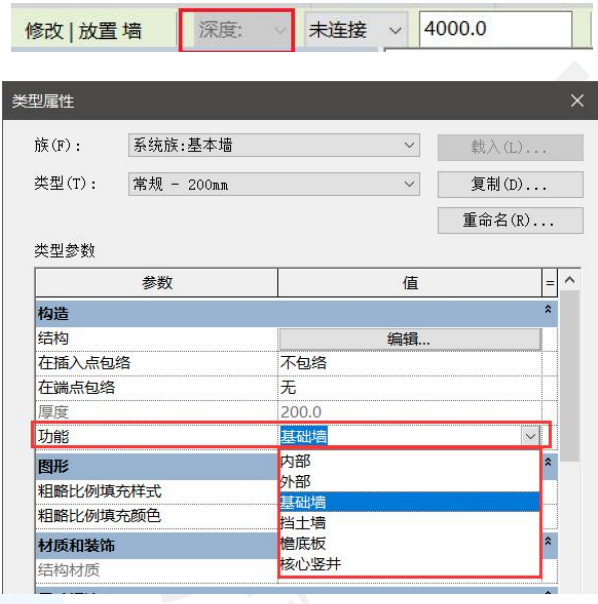Click the 复制(D)... duplicate button
This screenshot has height=604, width=598.
click(510, 185)
